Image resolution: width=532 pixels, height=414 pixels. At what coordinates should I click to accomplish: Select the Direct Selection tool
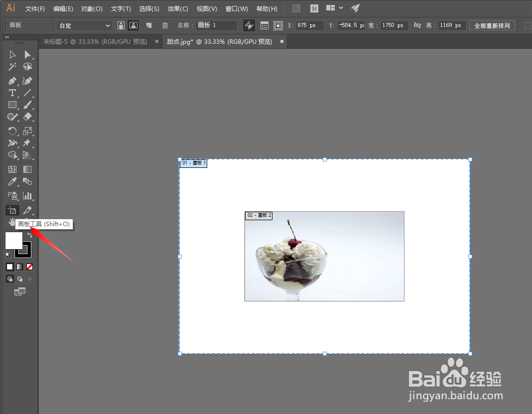[27, 55]
